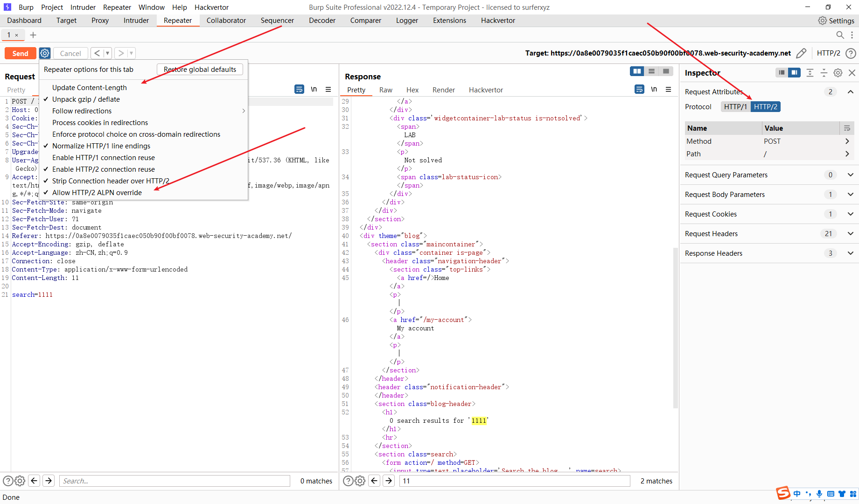Expand Request Headers section
Image resolution: width=859 pixels, height=504 pixels.
(x=851, y=233)
